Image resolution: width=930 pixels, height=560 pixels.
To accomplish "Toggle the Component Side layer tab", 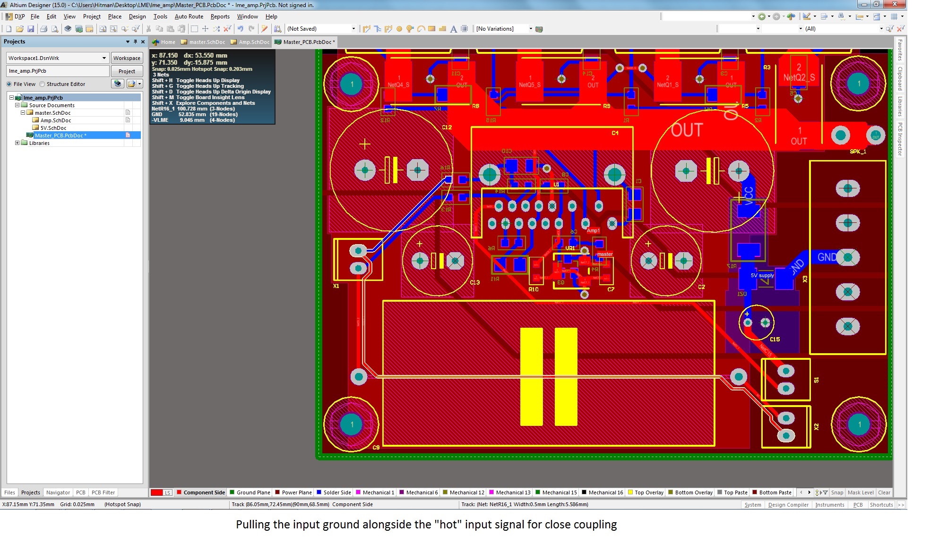I will point(200,492).
